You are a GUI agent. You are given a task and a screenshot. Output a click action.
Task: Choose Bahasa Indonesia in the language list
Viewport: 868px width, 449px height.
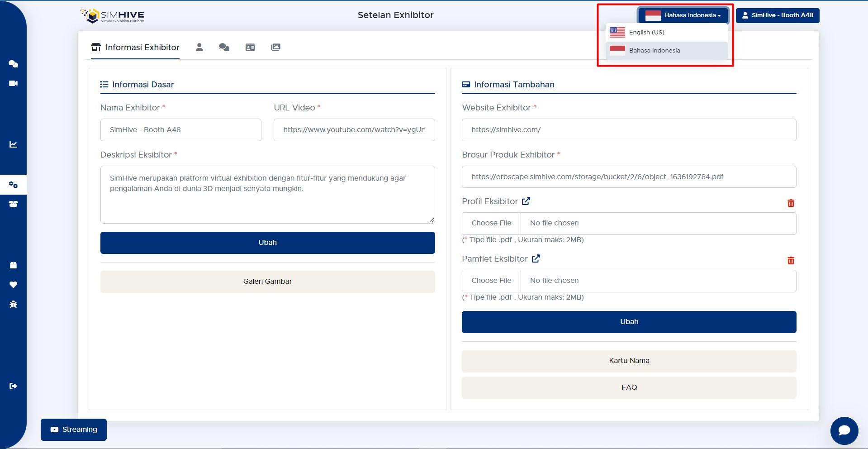(x=667, y=51)
